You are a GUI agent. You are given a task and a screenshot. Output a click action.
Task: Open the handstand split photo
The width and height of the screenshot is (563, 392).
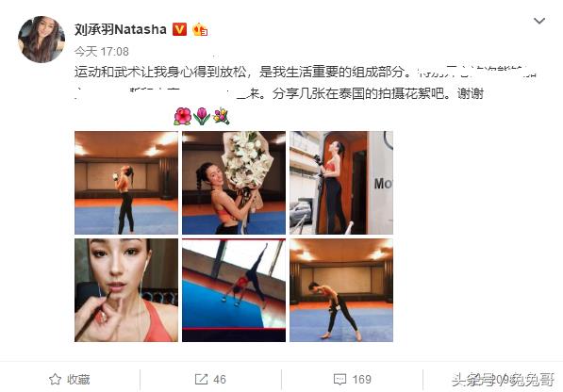click(234, 290)
